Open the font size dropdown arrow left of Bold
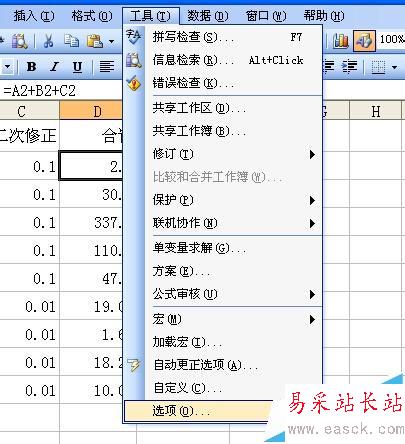Image resolution: width=405 pixels, height=444 pixels. click(x=7, y=67)
